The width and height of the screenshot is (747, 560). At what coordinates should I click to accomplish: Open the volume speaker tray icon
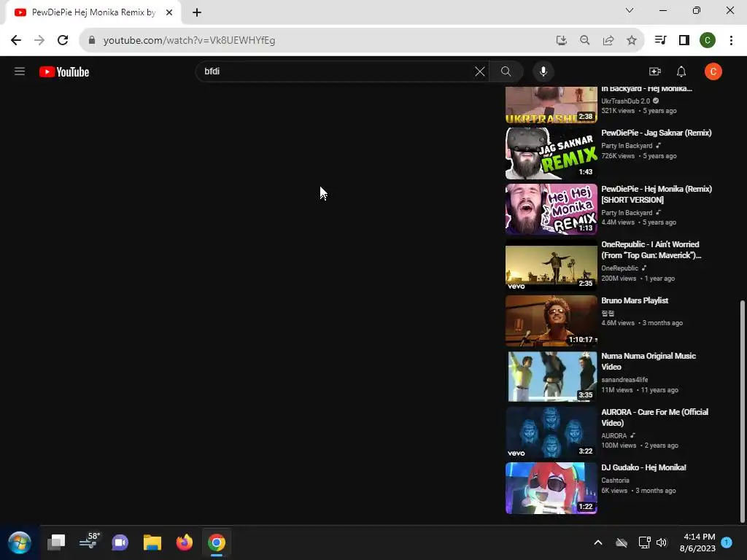click(x=661, y=542)
